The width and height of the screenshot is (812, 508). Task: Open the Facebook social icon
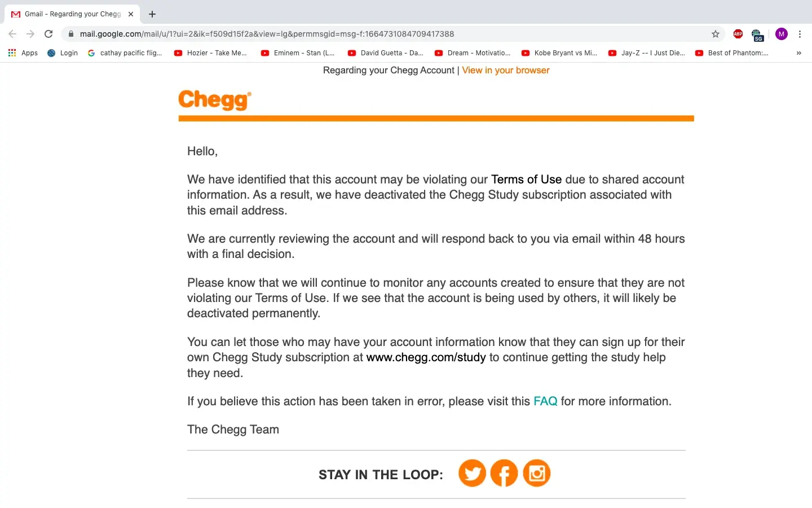(504, 473)
